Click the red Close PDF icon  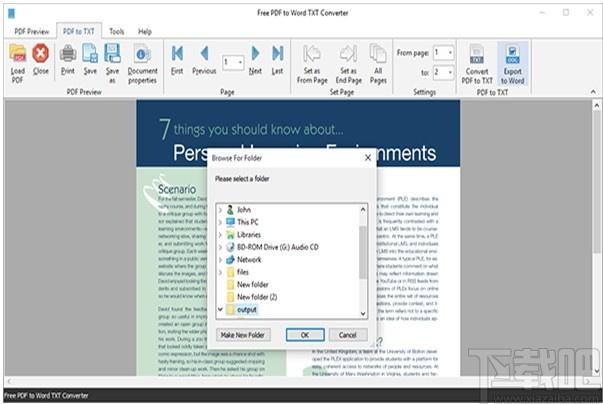click(x=40, y=59)
